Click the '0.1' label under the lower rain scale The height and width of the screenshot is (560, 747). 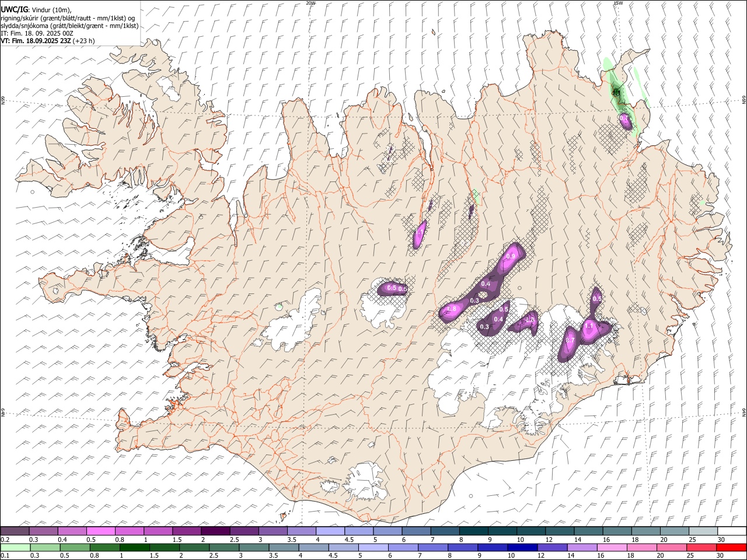pos(5,556)
